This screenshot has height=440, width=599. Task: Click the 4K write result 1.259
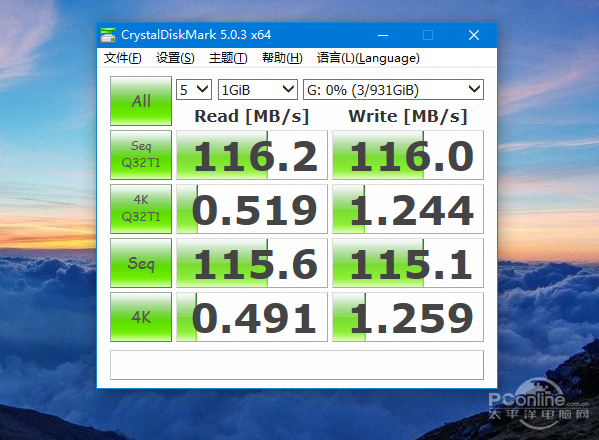pos(408,317)
